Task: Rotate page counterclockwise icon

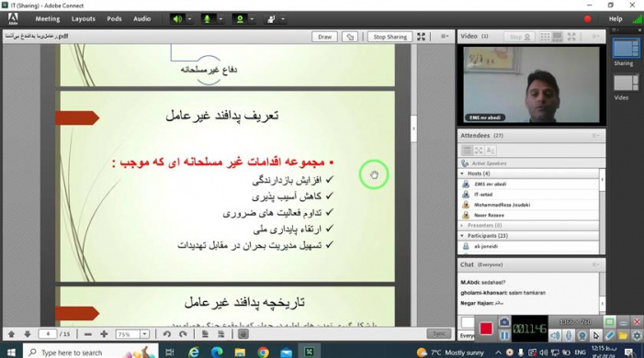Action: (167, 334)
